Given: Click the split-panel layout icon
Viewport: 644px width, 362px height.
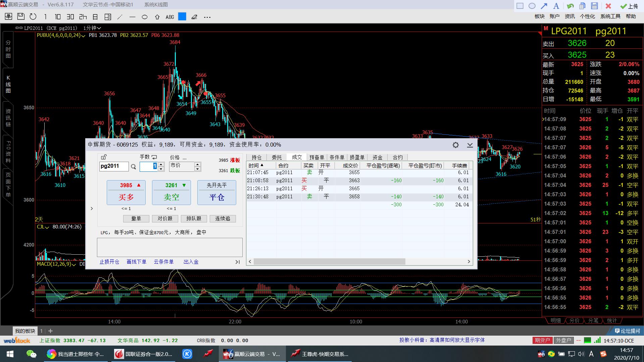Looking at the screenshot, I should click(x=108, y=16).
